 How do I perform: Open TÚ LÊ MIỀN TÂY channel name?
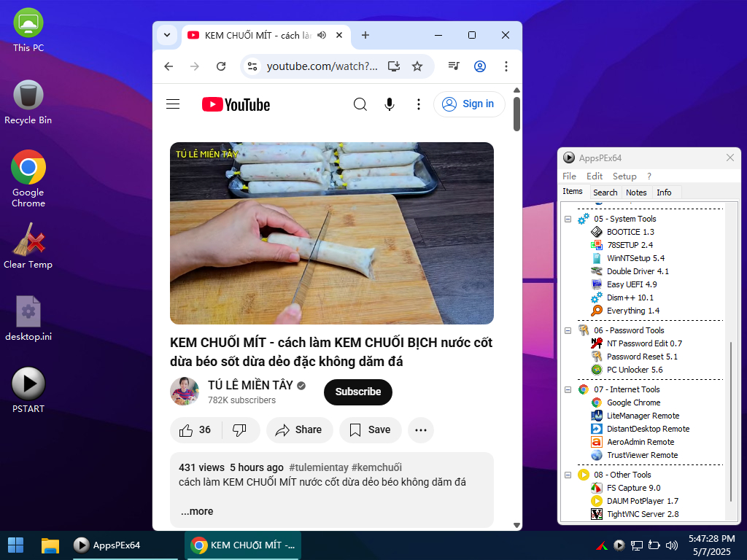click(x=250, y=385)
